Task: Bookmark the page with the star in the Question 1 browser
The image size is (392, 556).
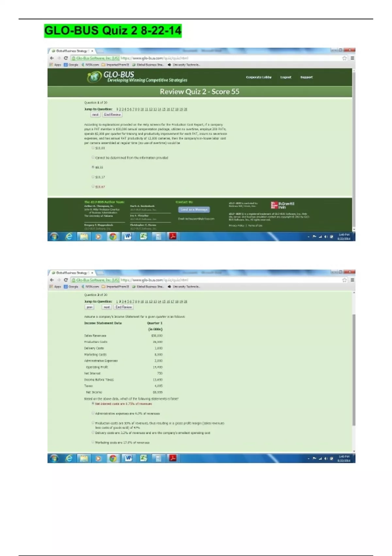Action: [344, 58]
